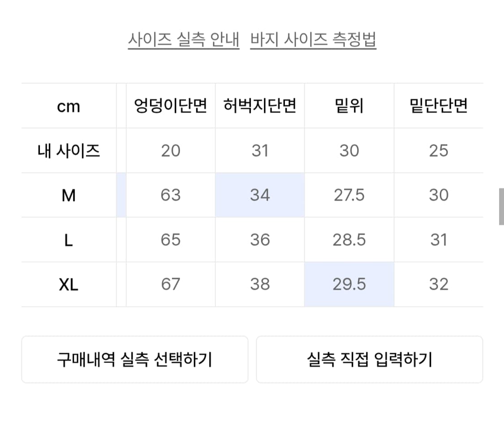Image resolution: width=504 pixels, height=427 pixels.
Task: Select the highlighted 34 cell in M row
Action: (260, 195)
